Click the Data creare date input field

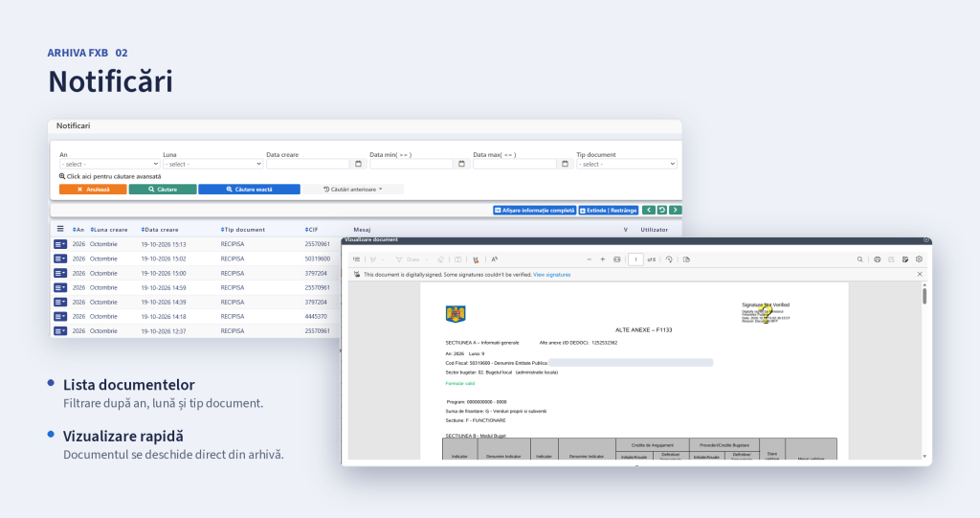pyautogui.click(x=307, y=164)
